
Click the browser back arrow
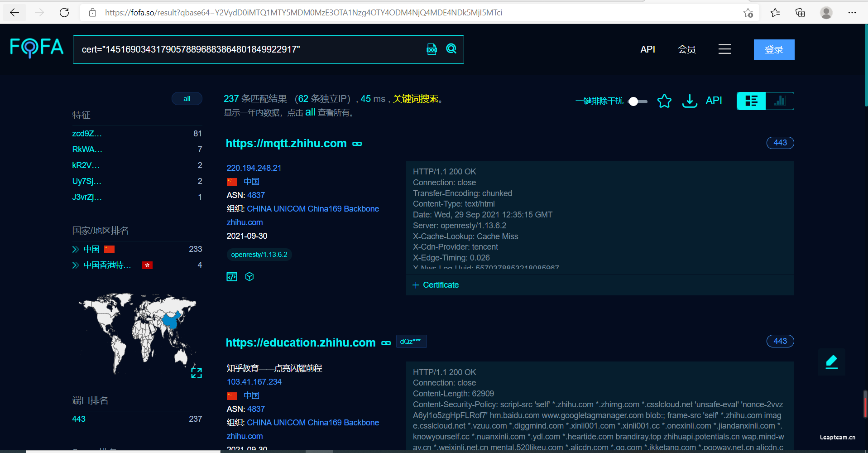pyautogui.click(x=14, y=13)
